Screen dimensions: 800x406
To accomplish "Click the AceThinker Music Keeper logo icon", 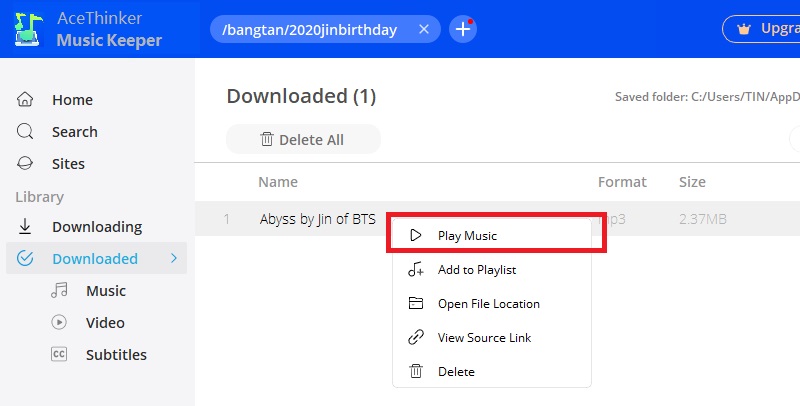I will point(27,29).
